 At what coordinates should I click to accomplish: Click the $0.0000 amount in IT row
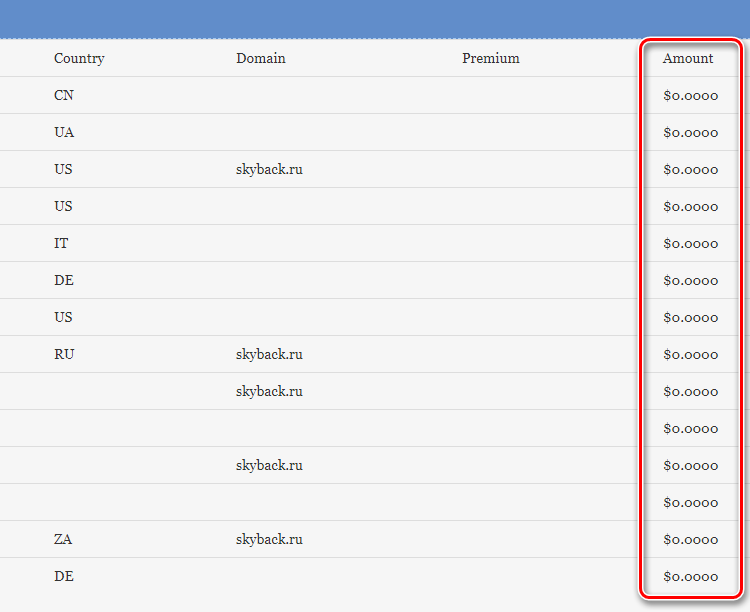pyautogui.click(x=691, y=244)
